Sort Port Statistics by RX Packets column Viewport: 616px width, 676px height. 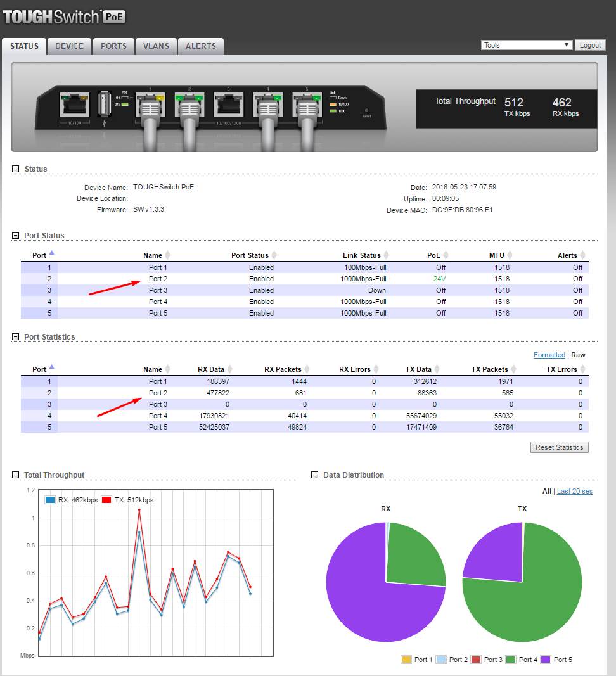point(285,369)
